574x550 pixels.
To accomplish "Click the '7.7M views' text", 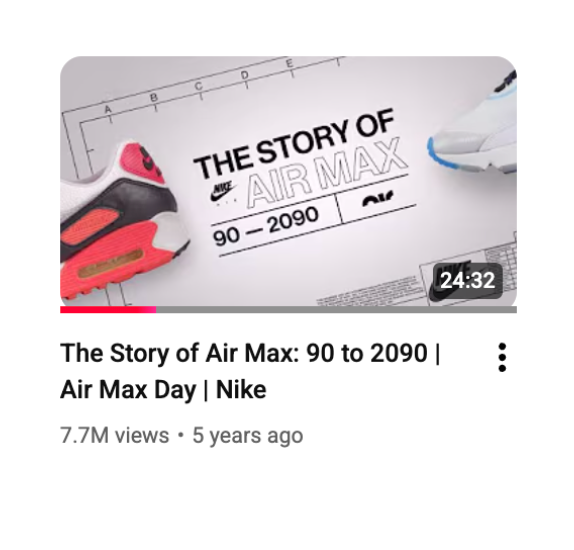I will click(115, 435).
